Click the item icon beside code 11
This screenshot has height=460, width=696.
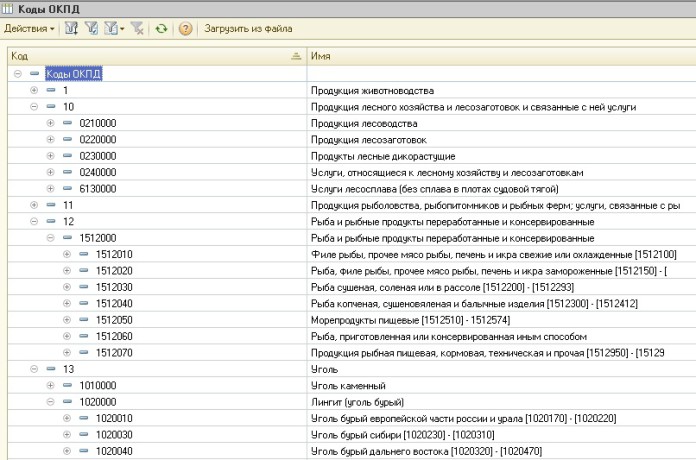(51, 205)
